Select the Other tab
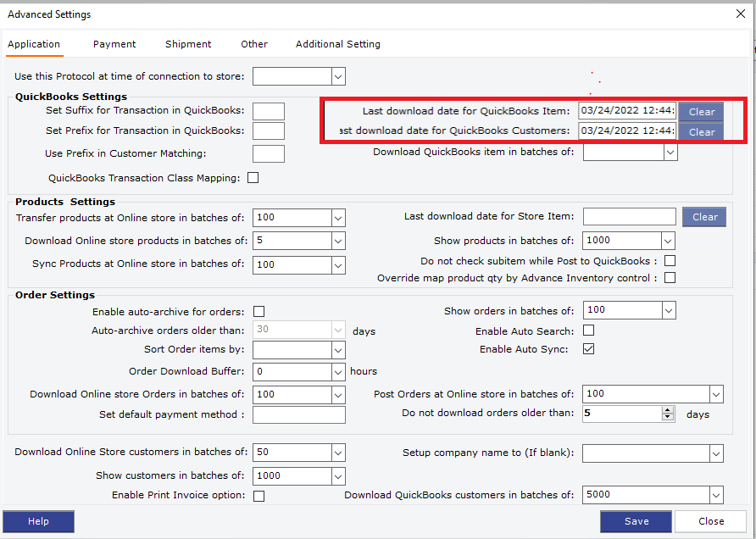The image size is (756, 539). pos(254,44)
